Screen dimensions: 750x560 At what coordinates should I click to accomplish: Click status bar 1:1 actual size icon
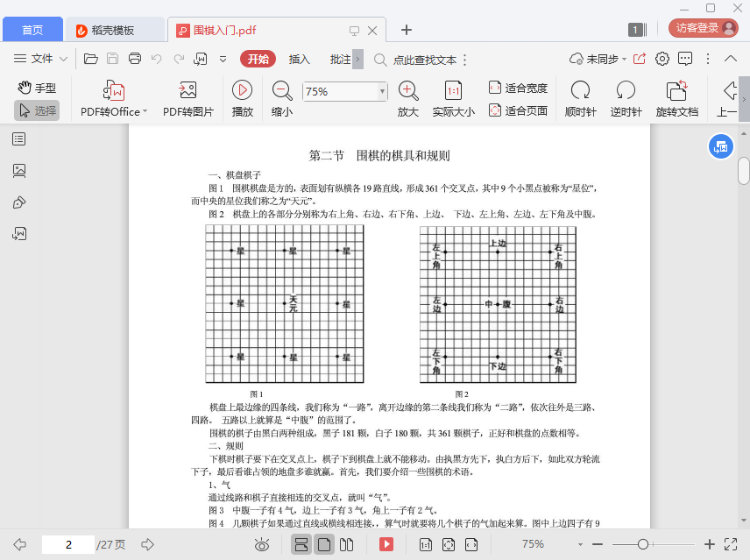[x=425, y=544]
